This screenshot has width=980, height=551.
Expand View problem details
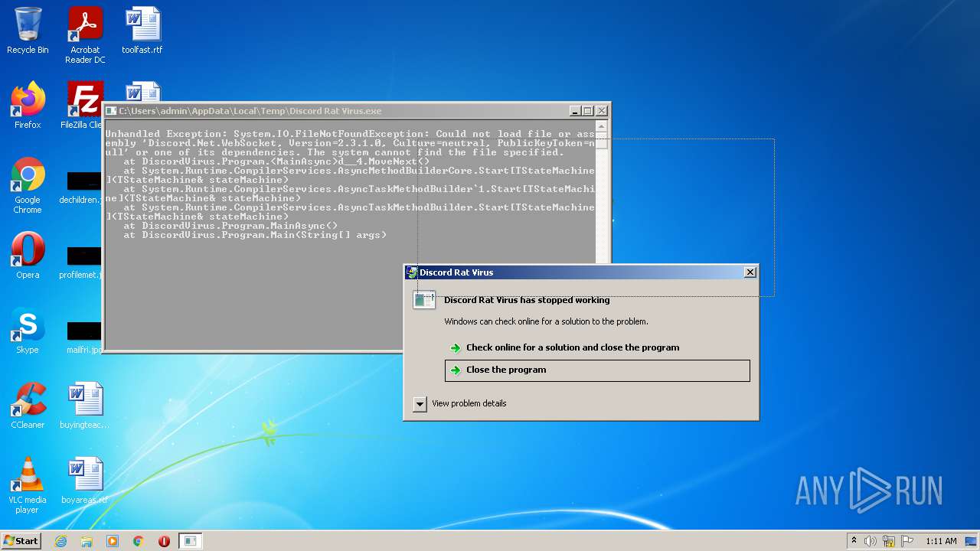(420, 403)
